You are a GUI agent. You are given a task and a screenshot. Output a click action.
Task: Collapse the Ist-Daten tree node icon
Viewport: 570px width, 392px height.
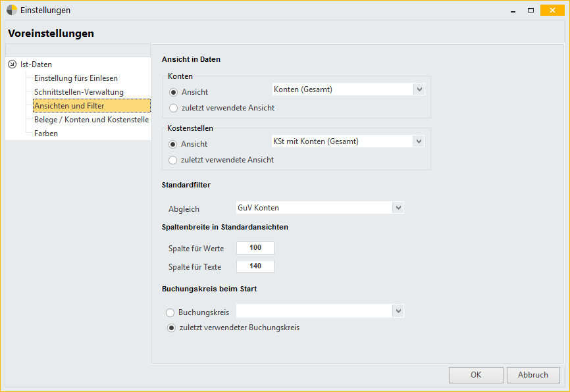pos(13,64)
